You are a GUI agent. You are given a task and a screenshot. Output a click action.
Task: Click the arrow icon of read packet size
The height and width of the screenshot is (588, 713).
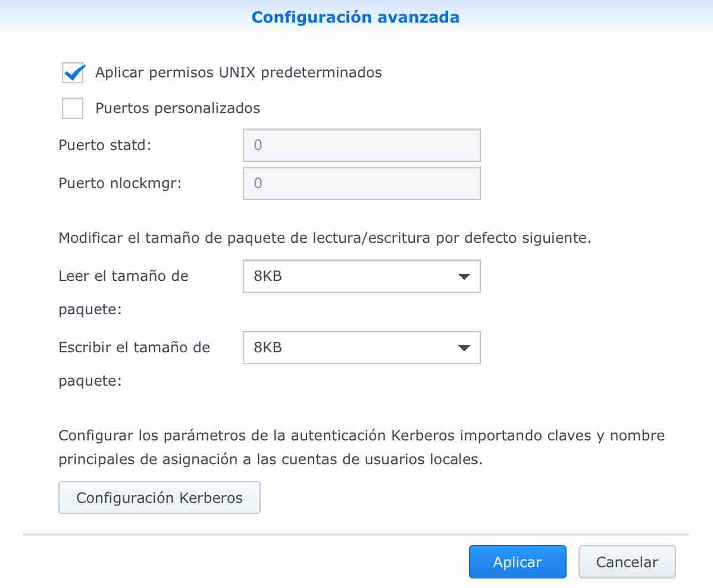coord(464,277)
